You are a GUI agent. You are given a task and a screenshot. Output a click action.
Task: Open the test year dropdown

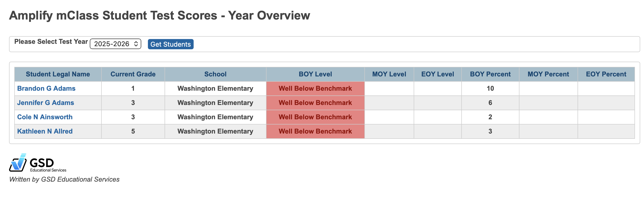(x=115, y=44)
